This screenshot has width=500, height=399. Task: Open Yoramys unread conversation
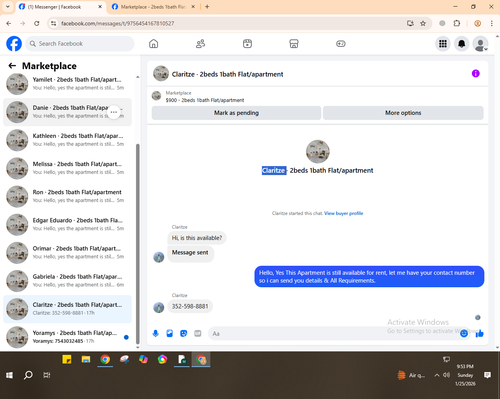click(x=68, y=337)
